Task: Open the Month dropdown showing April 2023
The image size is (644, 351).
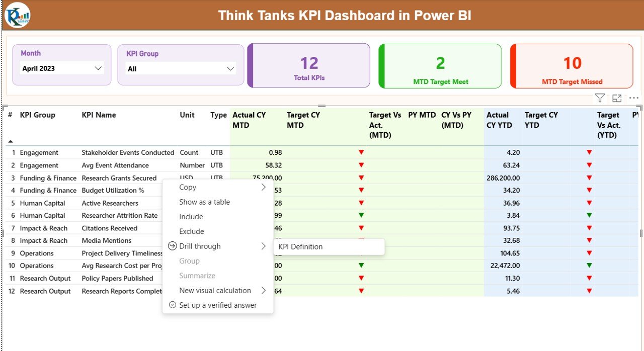Action: (x=62, y=68)
